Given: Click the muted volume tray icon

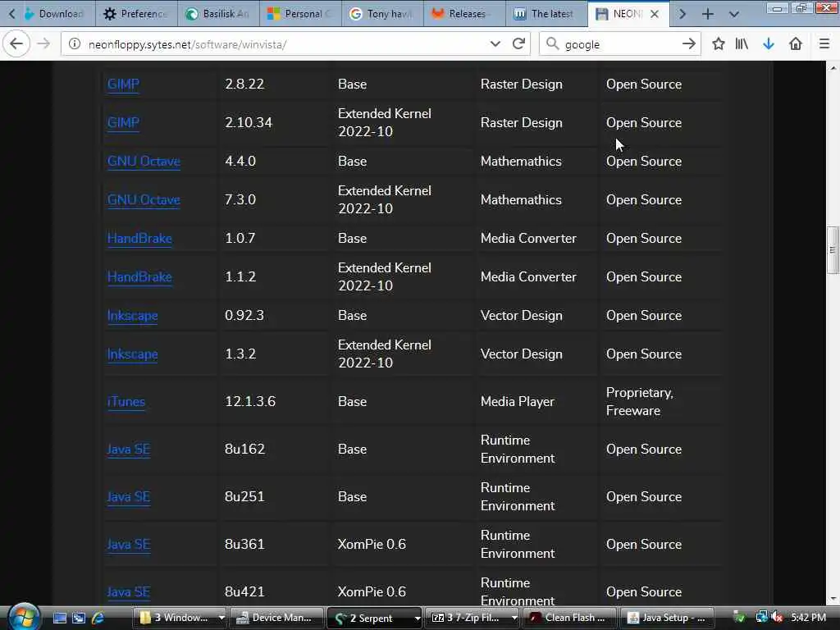Looking at the screenshot, I should click(x=778, y=618).
